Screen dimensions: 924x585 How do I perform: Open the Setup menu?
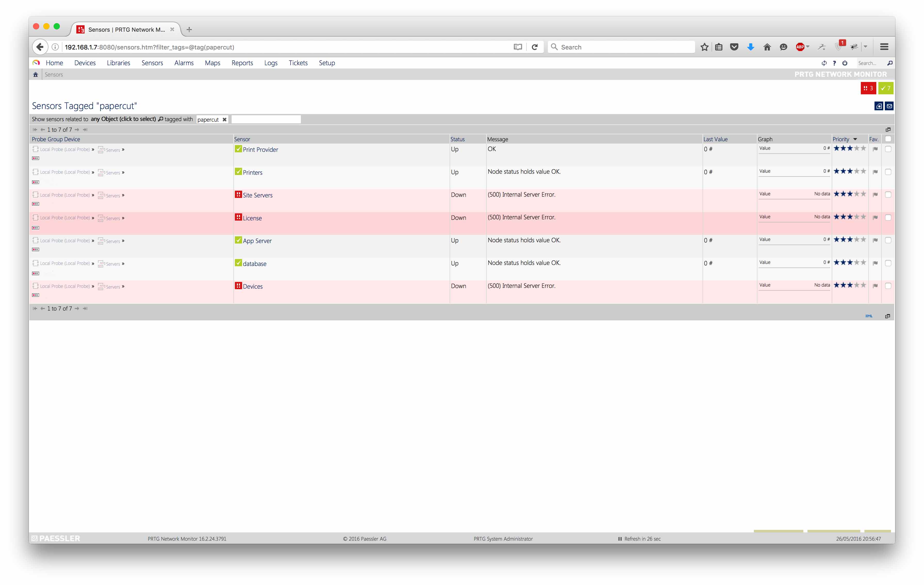click(x=327, y=63)
